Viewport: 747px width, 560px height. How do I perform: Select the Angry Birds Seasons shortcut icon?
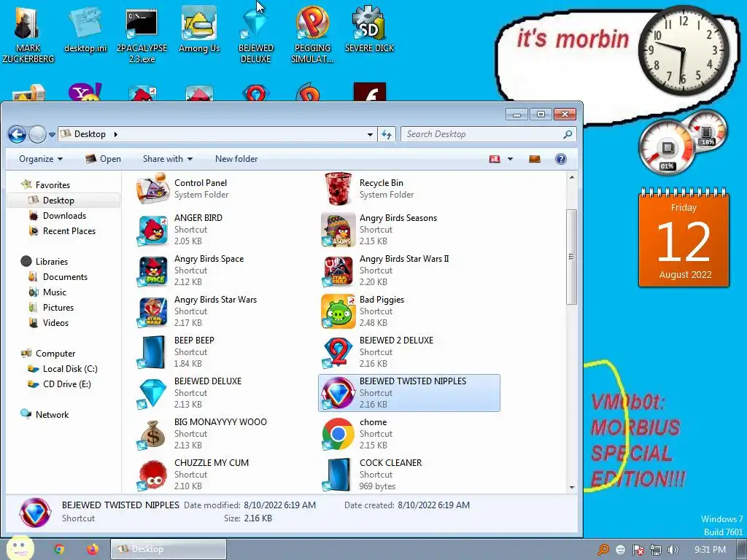tap(338, 230)
